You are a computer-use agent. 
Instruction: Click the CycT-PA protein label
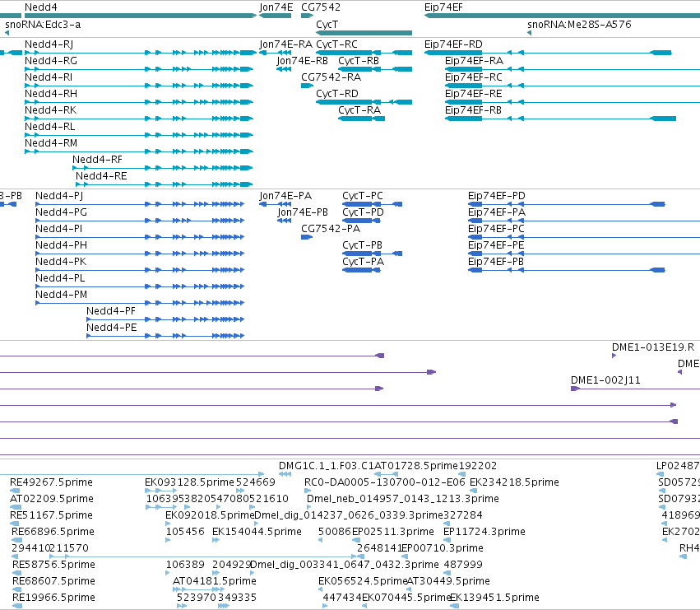[x=363, y=262]
